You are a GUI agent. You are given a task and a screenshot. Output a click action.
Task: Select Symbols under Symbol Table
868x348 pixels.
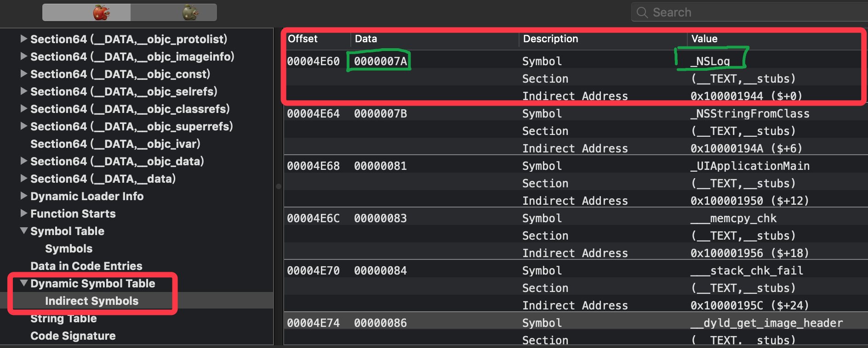click(69, 249)
